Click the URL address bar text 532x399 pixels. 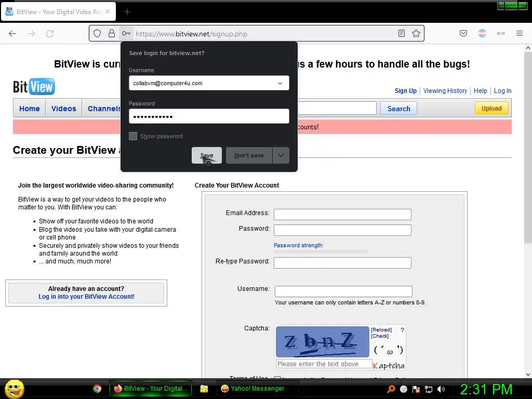tap(191, 34)
